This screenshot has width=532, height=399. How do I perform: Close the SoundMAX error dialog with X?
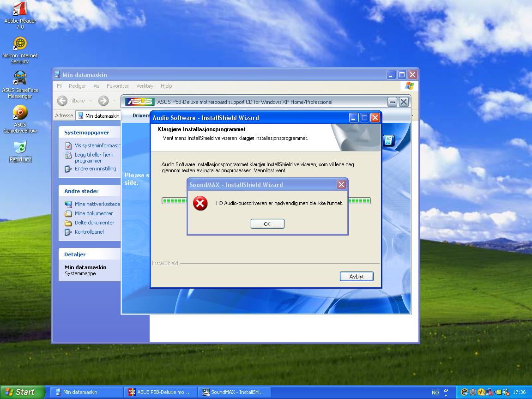click(341, 185)
